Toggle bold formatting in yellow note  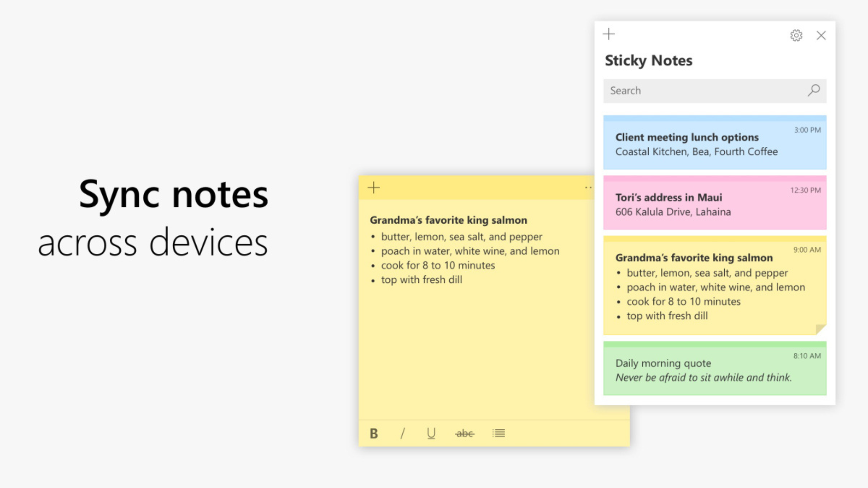[374, 433]
